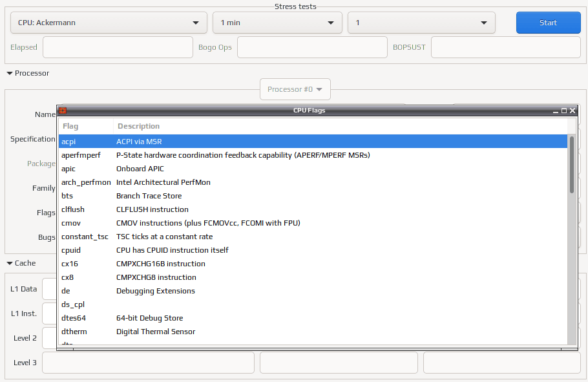Select the dtes64 flag row
The image size is (588, 382).
coord(313,318)
